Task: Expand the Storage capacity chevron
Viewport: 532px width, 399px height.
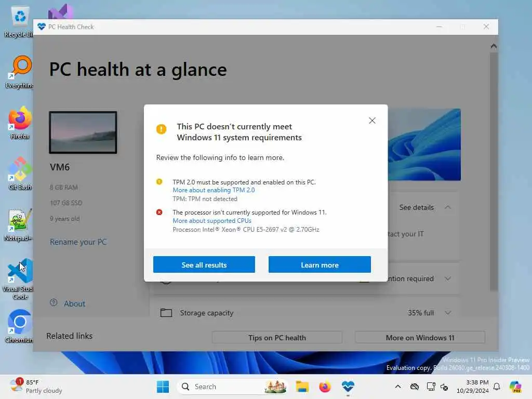Action: coord(448,313)
